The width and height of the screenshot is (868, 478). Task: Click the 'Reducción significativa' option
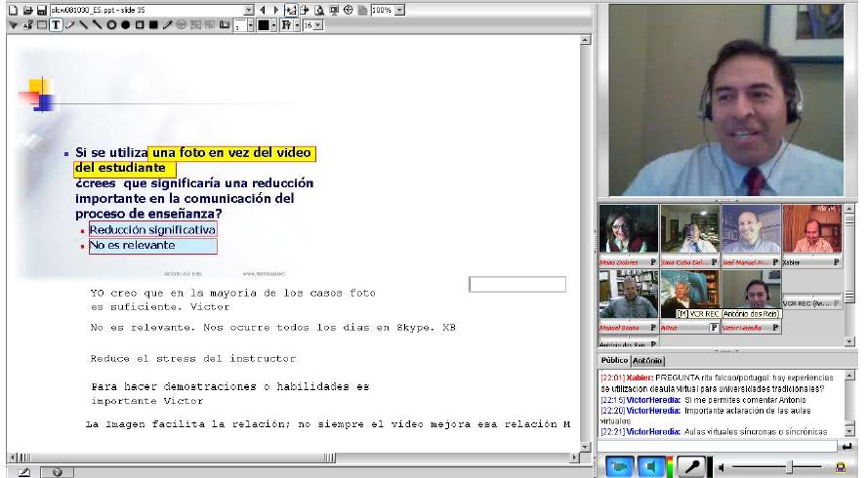(152, 229)
